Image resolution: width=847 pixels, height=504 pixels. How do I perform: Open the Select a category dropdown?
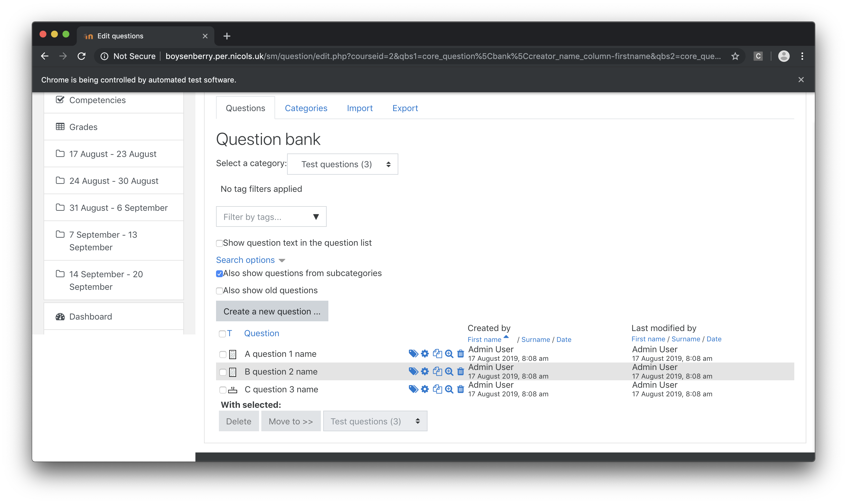tap(342, 164)
